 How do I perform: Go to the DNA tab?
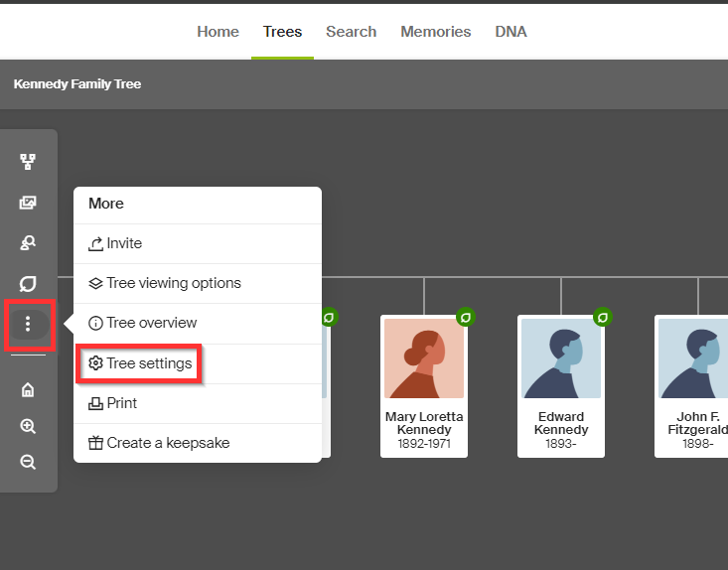pyautogui.click(x=510, y=32)
